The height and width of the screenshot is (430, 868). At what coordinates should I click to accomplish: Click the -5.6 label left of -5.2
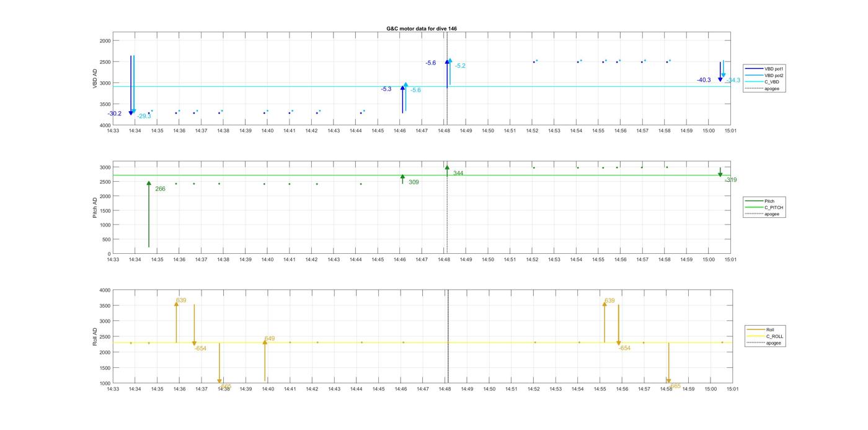pyautogui.click(x=431, y=63)
